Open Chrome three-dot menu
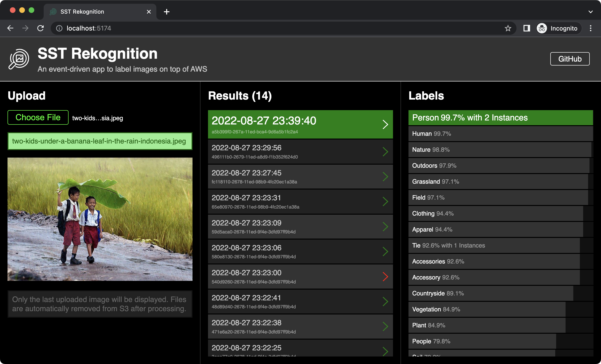Screen dimensions: 601x364 [x=590, y=28]
